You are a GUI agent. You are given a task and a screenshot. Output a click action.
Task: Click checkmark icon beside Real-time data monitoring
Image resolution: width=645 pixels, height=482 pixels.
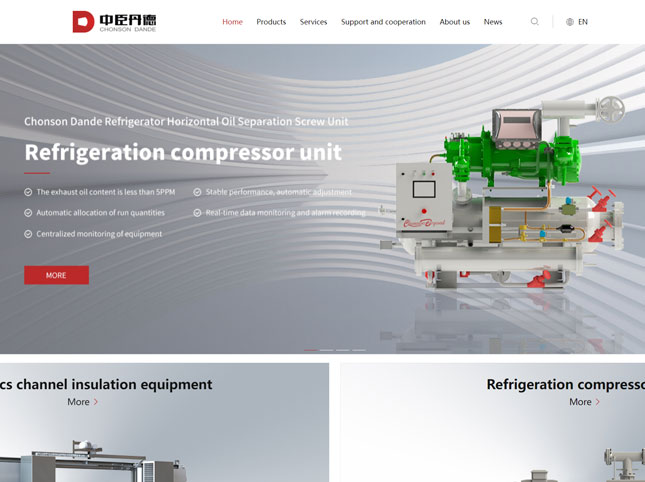[x=197, y=213]
